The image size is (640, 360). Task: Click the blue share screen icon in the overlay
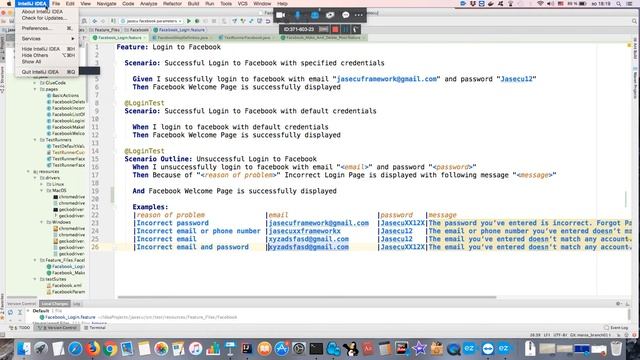(x=314, y=15)
